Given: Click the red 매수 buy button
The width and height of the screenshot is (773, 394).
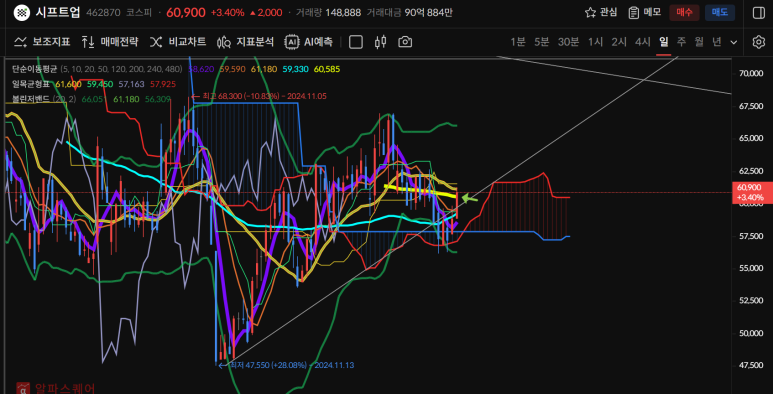Looking at the screenshot, I should tap(684, 13).
